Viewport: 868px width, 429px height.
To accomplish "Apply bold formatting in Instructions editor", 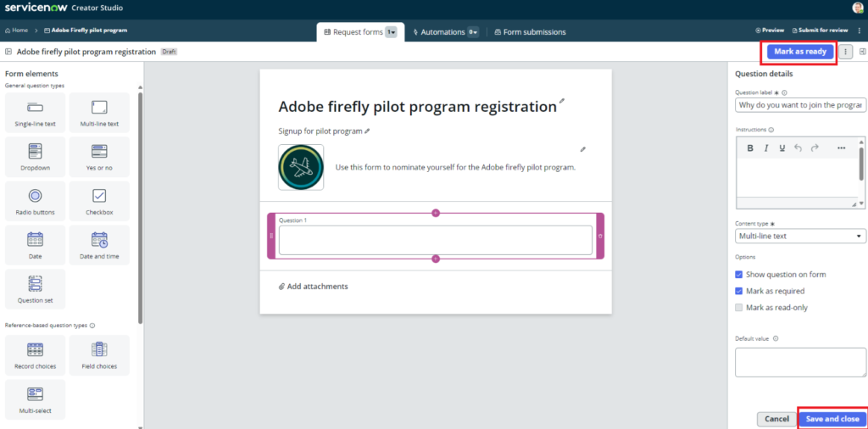I will click(x=750, y=148).
